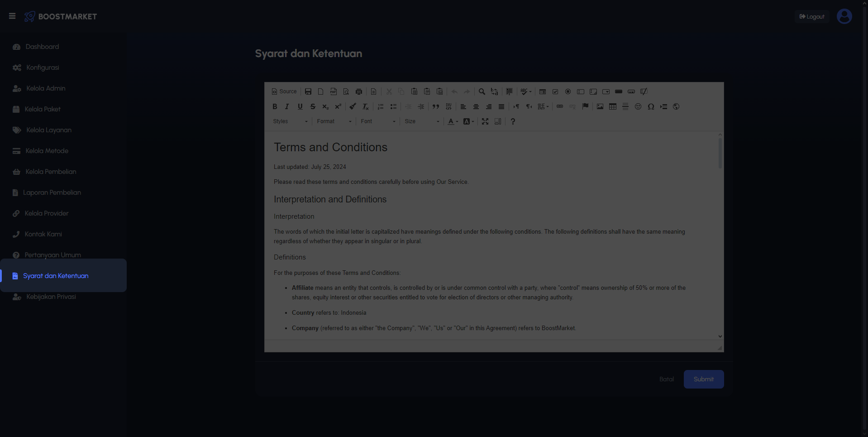Insert a Radio Button form field

(x=568, y=91)
